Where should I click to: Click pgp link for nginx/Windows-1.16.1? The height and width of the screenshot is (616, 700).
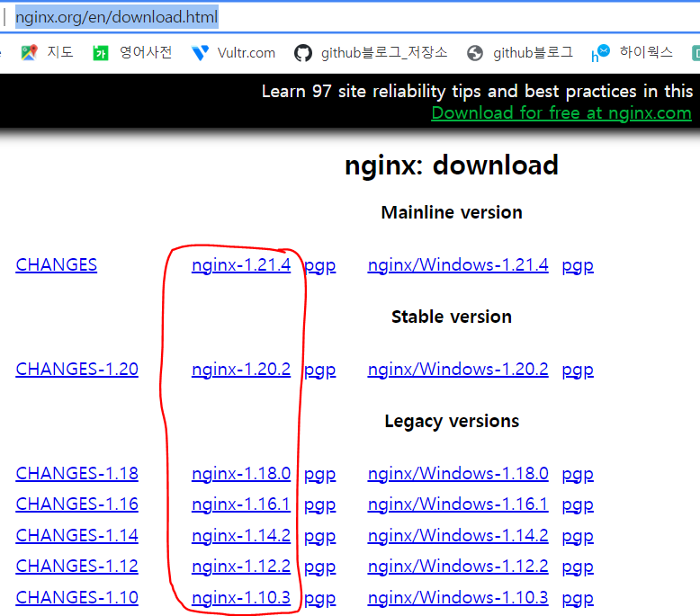578,505
